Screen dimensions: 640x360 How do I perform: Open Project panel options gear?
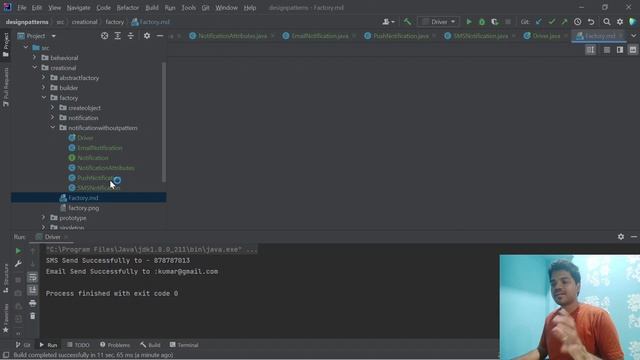click(147, 36)
